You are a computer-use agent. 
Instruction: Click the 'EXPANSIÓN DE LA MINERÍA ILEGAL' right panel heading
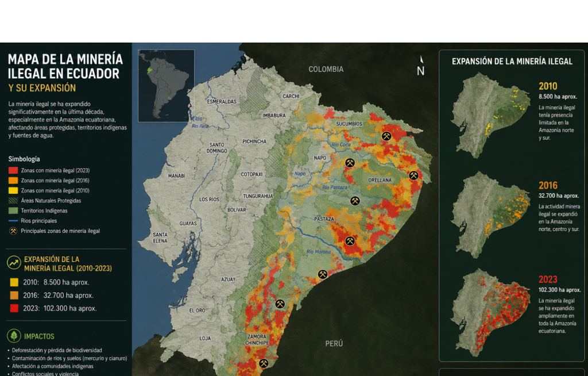(512, 62)
